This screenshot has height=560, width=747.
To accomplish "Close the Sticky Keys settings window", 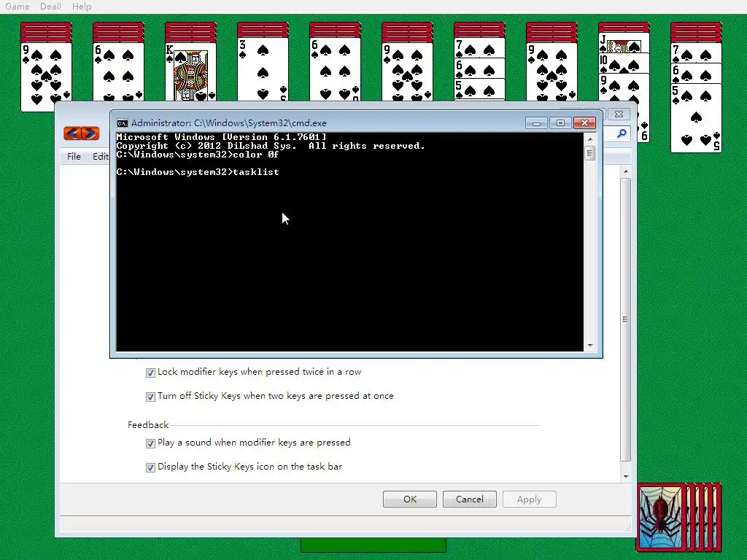I will (619, 114).
